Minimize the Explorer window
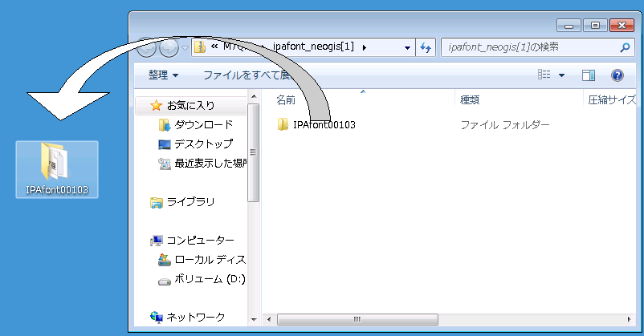This screenshot has width=644, height=336. coord(569,26)
